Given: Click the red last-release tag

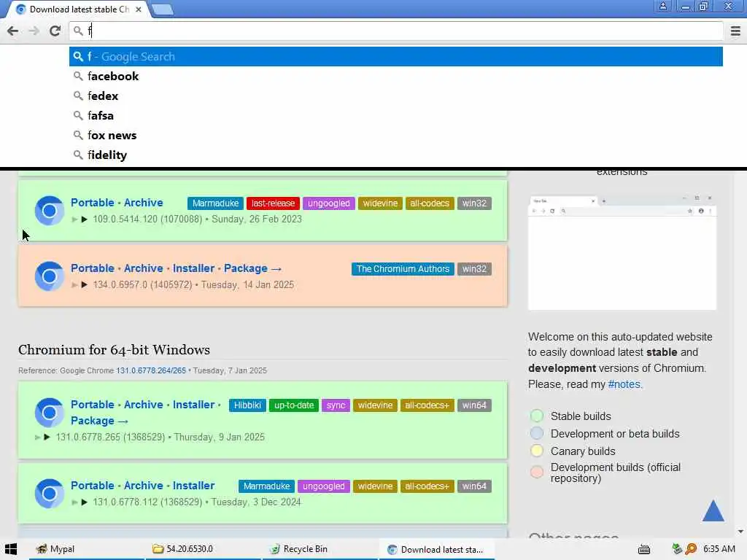Looking at the screenshot, I should click(273, 203).
